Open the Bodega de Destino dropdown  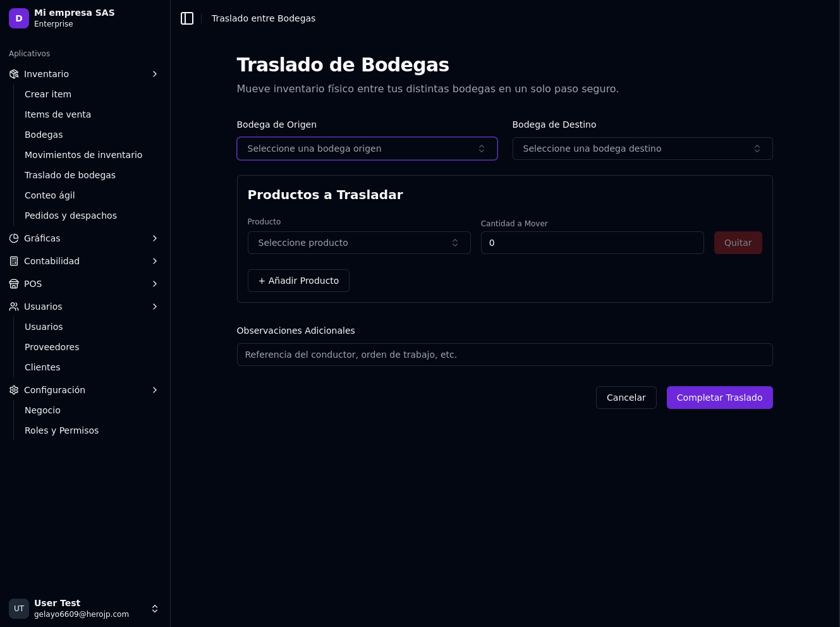coord(643,149)
